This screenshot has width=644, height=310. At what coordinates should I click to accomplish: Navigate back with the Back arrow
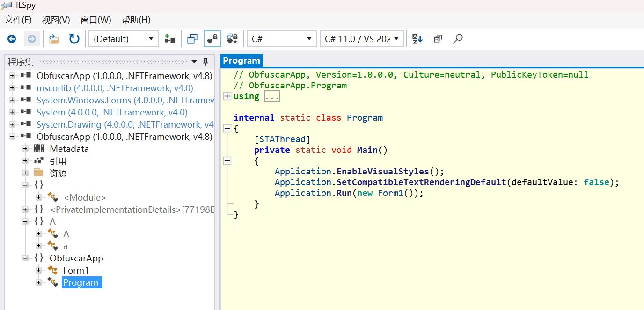(12, 39)
